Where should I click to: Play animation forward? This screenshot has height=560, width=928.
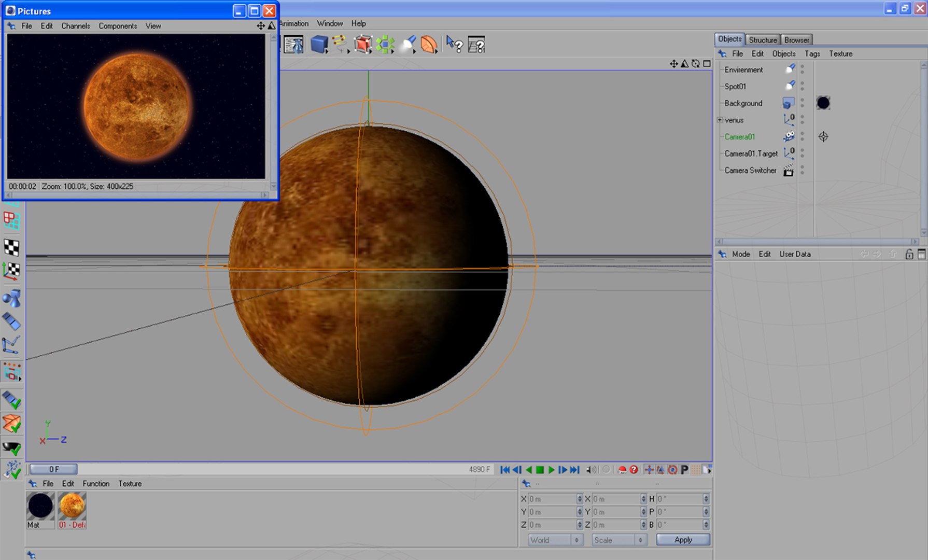point(551,470)
